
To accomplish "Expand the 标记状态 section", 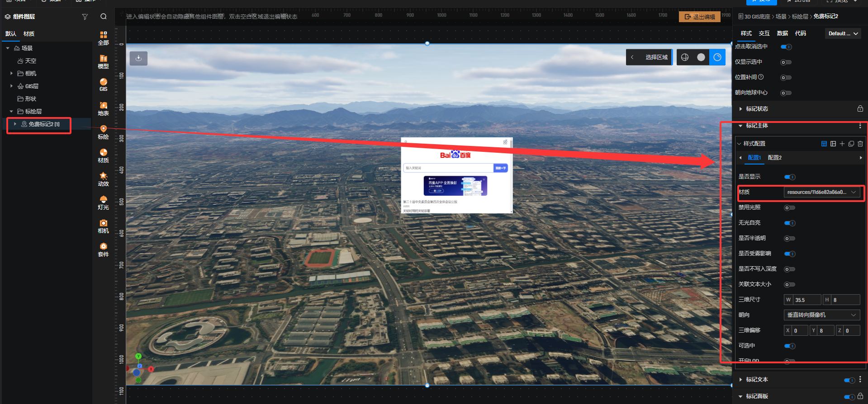I will point(757,109).
